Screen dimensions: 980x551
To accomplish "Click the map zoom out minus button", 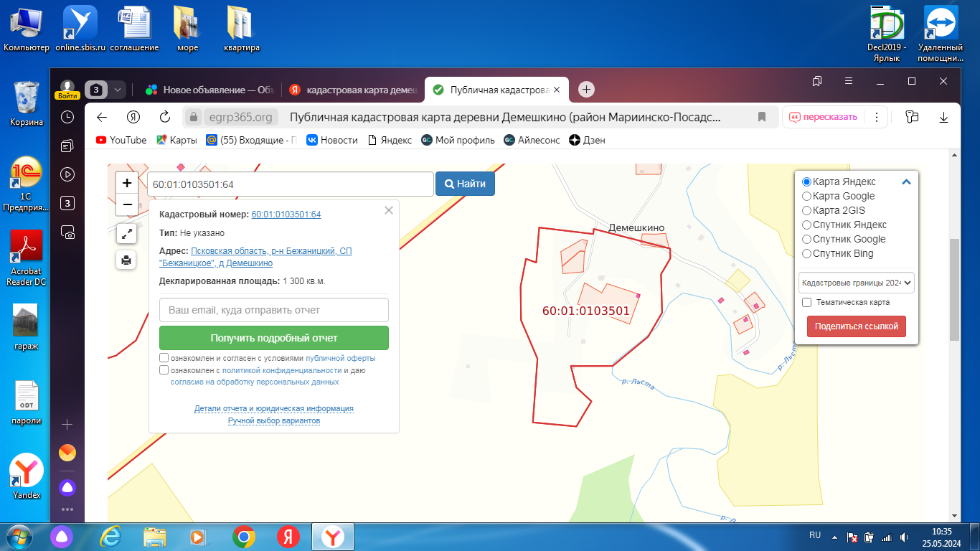I will (127, 204).
